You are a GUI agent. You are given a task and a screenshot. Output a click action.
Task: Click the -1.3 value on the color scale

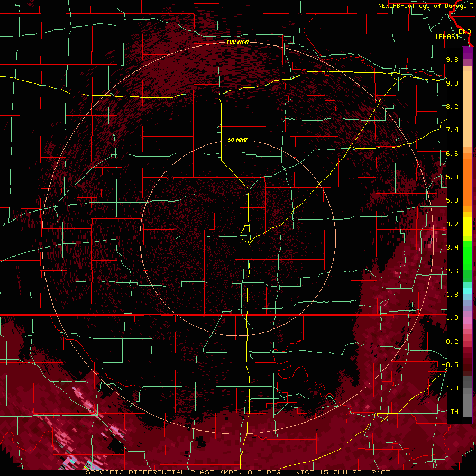[x=450, y=388]
